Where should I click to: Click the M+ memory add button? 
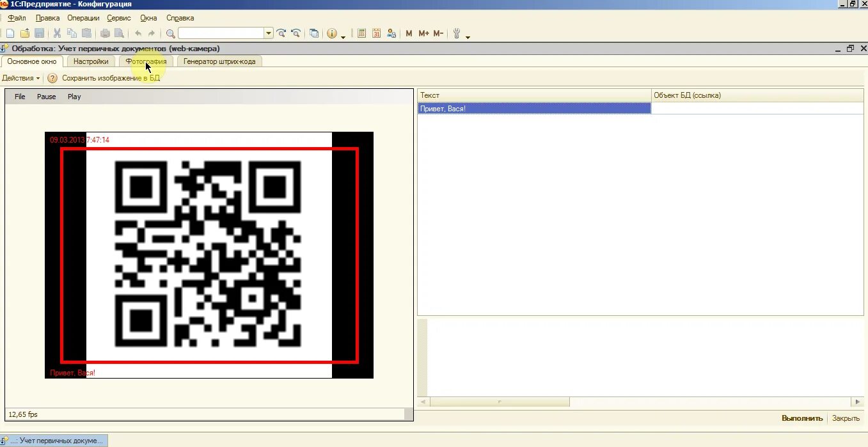click(x=423, y=33)
